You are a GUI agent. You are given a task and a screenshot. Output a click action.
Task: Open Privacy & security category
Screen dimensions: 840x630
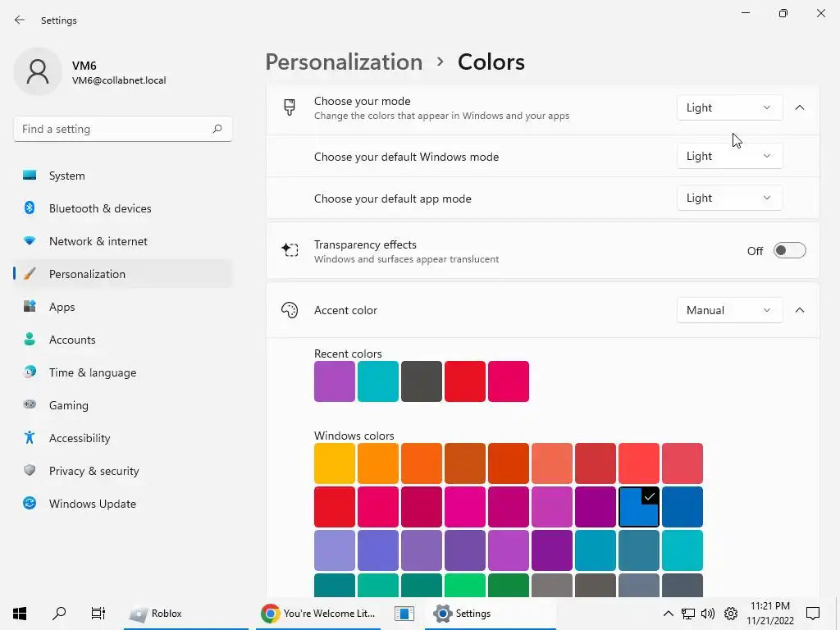(x=123, y=470)
